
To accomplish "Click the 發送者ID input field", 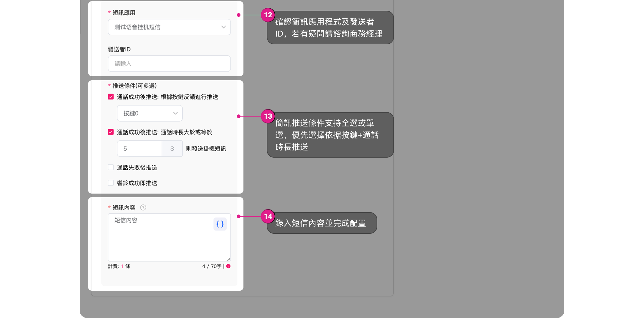I will (x=169, y=64).
